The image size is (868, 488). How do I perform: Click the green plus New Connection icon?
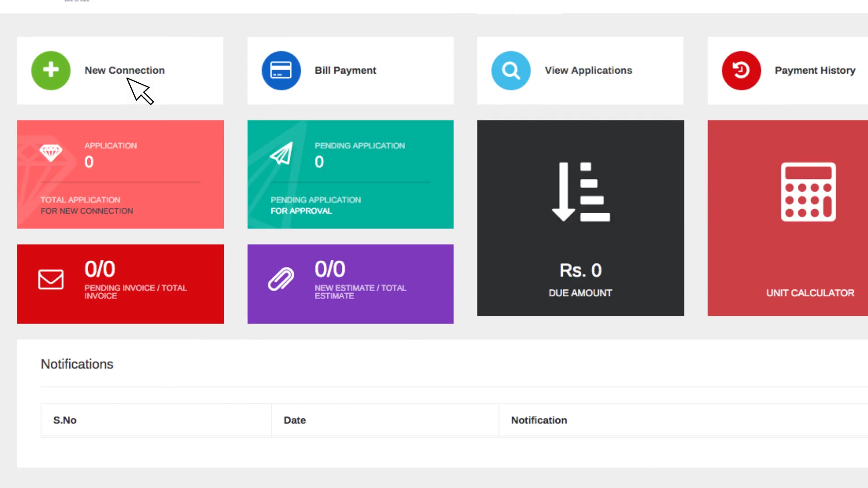click(51, 70)
